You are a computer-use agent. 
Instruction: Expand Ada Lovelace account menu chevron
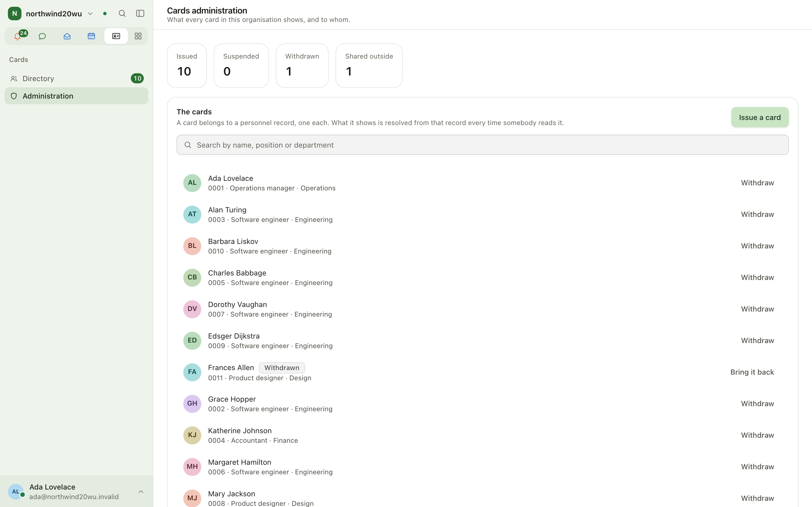[141, 492]
